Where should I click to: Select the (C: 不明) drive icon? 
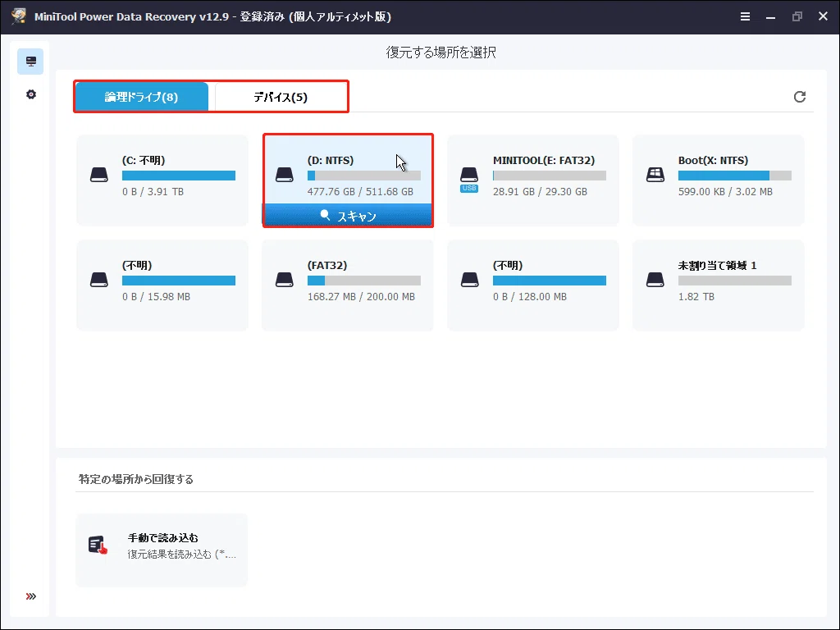(99, 175)
